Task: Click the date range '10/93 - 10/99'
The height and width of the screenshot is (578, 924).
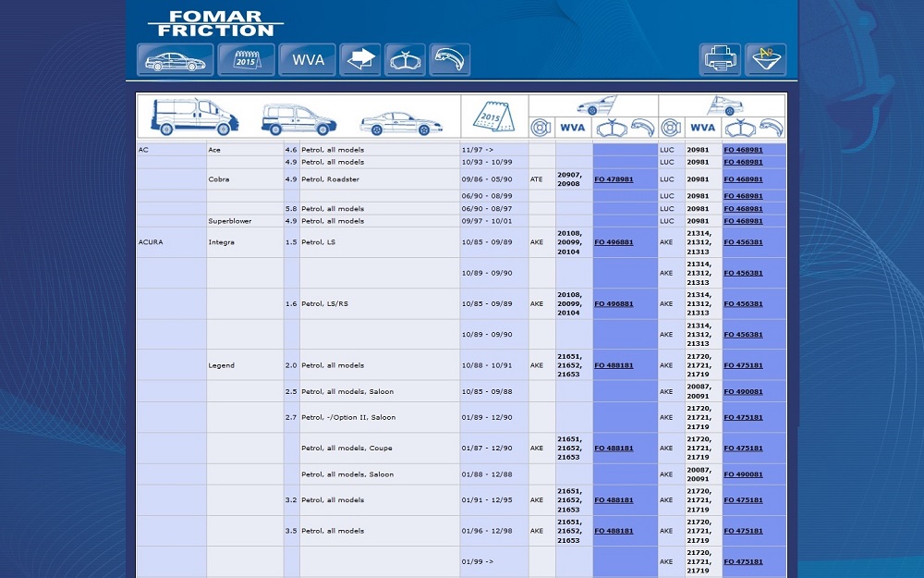Action: (x=487, y=162)
